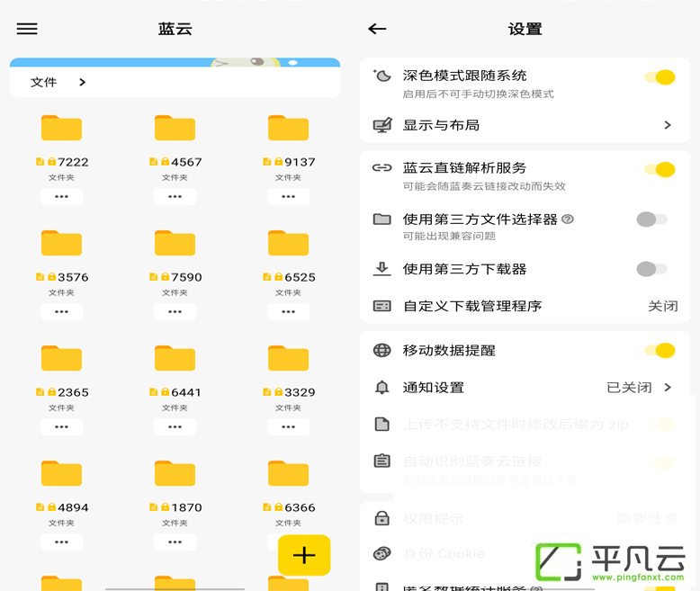Click the 蓝云 title text
Screen dimensions: 700x591
[175, 29]
